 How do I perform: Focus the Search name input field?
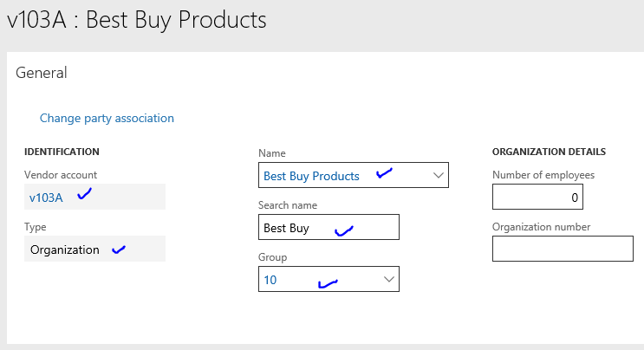pos(329,227)
